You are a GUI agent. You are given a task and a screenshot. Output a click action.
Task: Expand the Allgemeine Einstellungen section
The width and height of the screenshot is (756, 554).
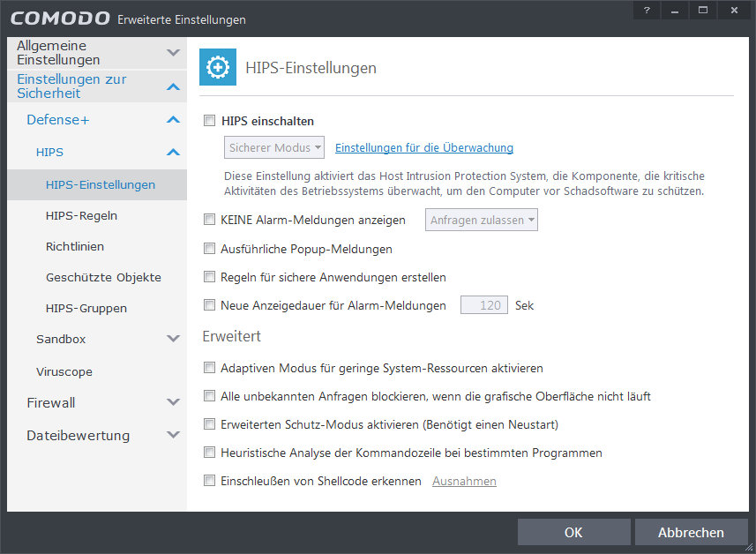(x=173, y=53)
